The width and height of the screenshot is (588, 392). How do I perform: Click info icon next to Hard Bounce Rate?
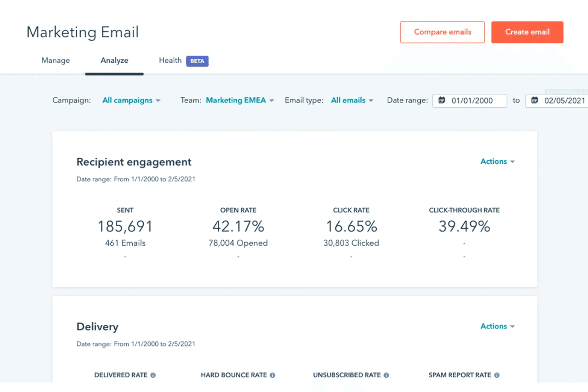273,375
